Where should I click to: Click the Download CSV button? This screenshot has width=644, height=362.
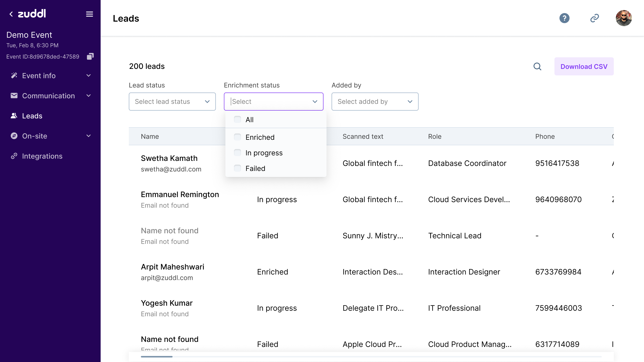click(584, 66)
